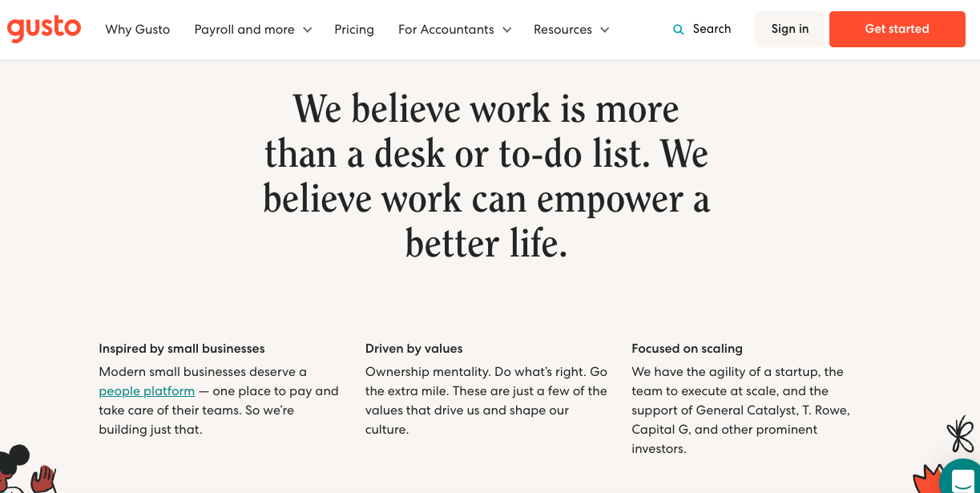
Task: Click the Driven by values heading
Action: click(414, 349)
